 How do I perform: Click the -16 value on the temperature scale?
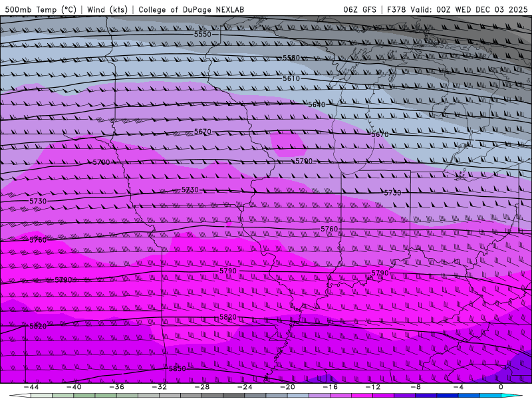tap(330, 387)
